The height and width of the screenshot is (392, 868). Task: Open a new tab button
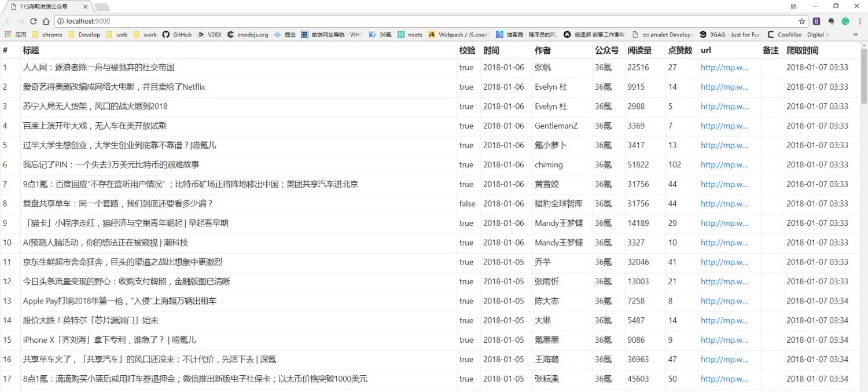pos(102,7)
